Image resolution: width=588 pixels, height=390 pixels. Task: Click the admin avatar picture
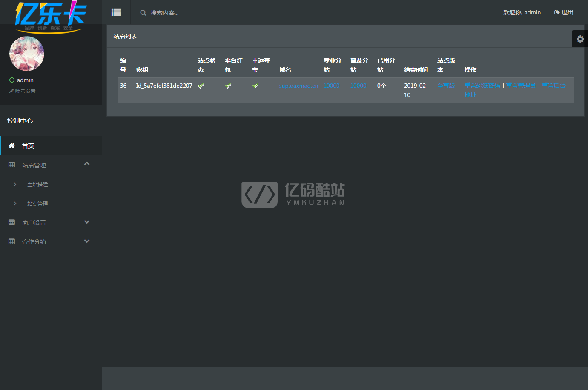click(27, 54)
